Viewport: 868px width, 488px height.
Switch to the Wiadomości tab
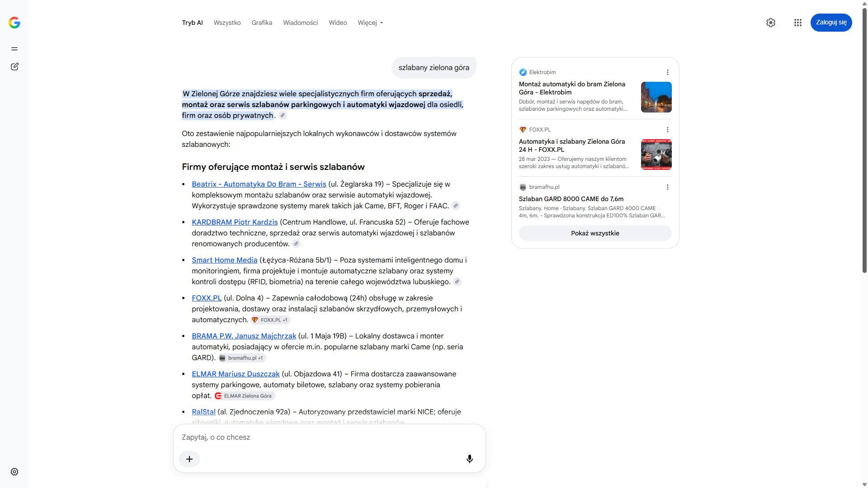(x=300, y=23)
